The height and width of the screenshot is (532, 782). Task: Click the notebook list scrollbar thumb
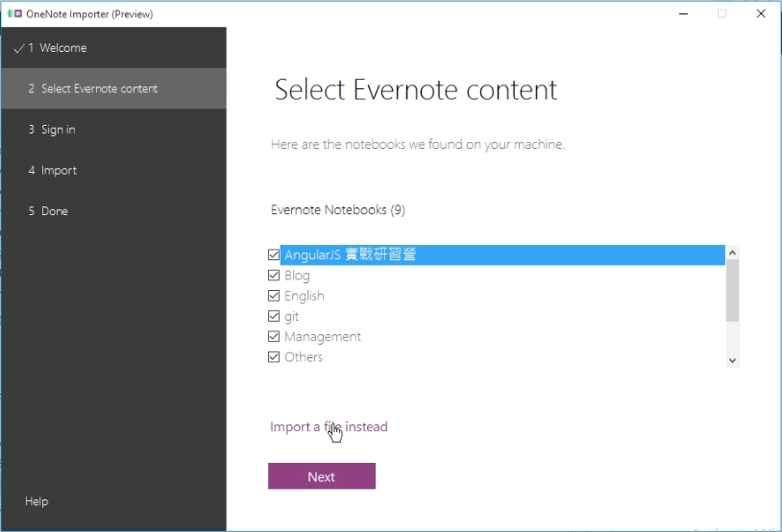tap(732, 291)
